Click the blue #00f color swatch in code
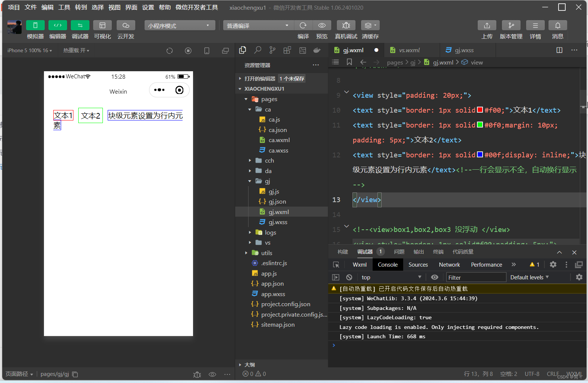588x383 pixels. click(480, 154)
